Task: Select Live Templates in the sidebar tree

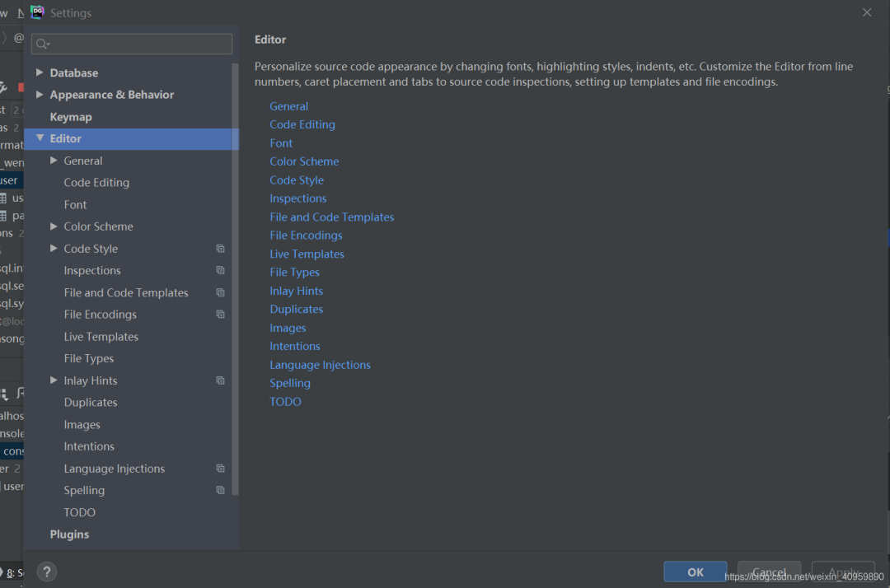Action: click(101, 337)
